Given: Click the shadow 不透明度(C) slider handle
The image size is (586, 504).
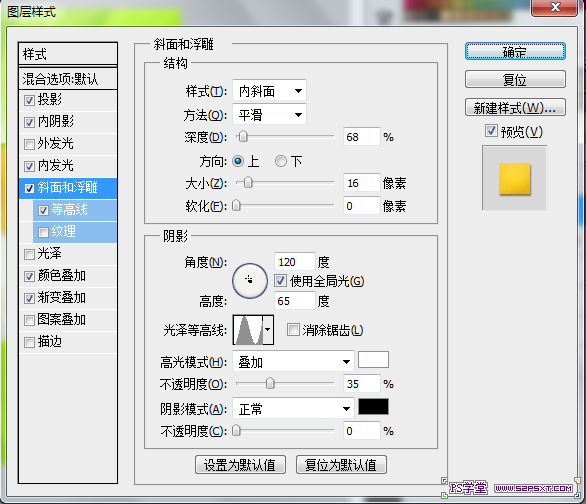Looking at the screenshot, I should coord(236,431).
